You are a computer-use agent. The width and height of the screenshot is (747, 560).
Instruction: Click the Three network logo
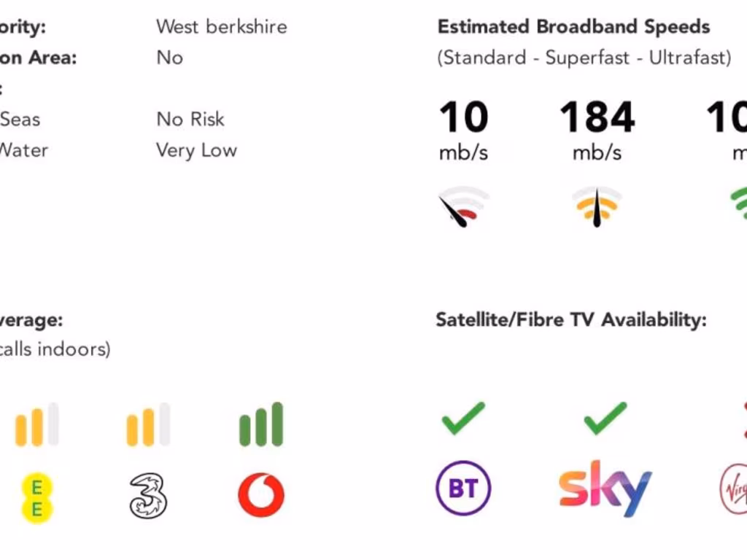tap(148, 497)
